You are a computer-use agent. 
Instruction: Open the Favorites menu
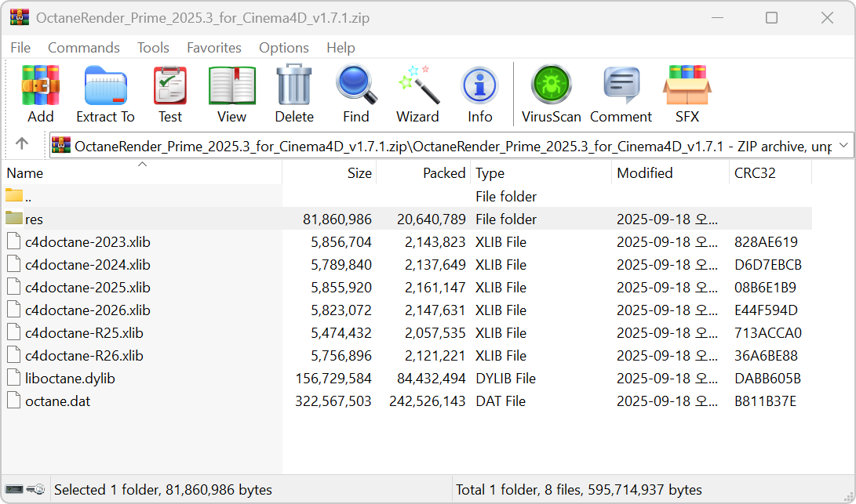click(214, 48)
